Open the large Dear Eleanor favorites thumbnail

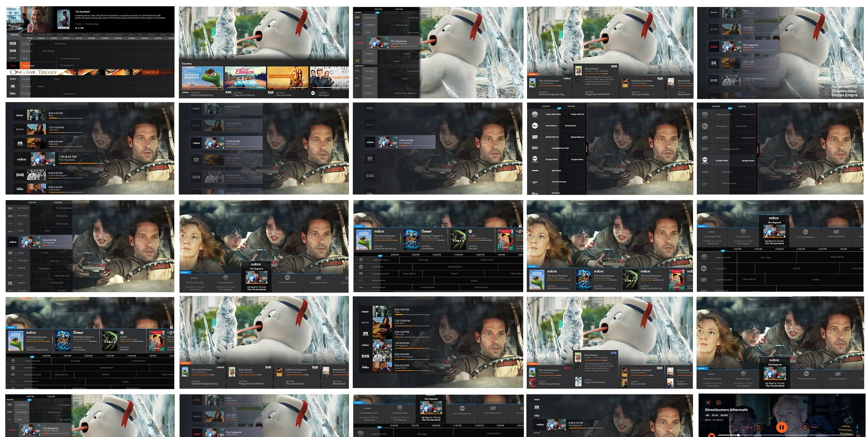click(245, 78)
